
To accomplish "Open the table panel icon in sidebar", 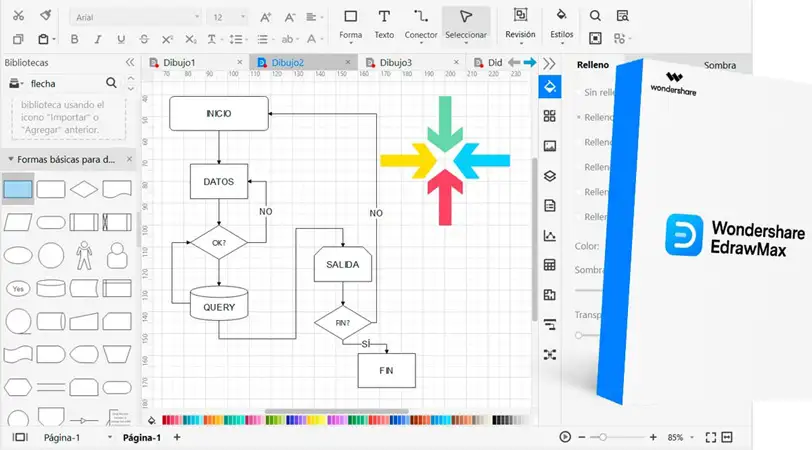I will [549, 265].
